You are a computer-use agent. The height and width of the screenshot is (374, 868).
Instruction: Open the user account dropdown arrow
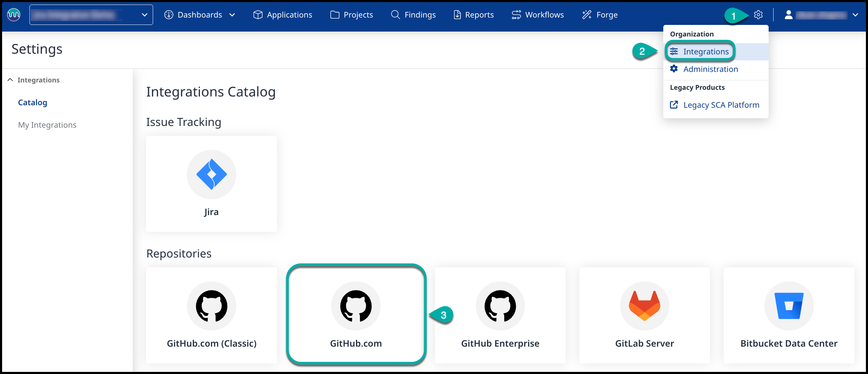tap(855, 15)
